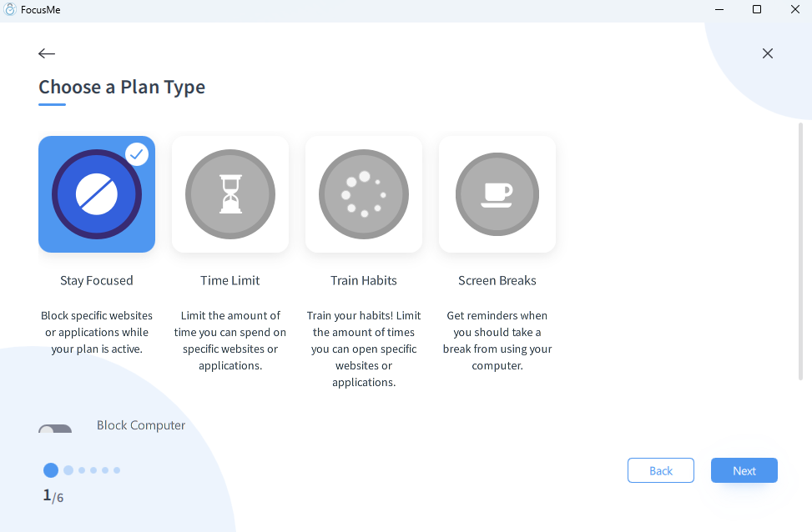
Task: Toggle the Block Computer switch
Action: (x=55, y=429)
